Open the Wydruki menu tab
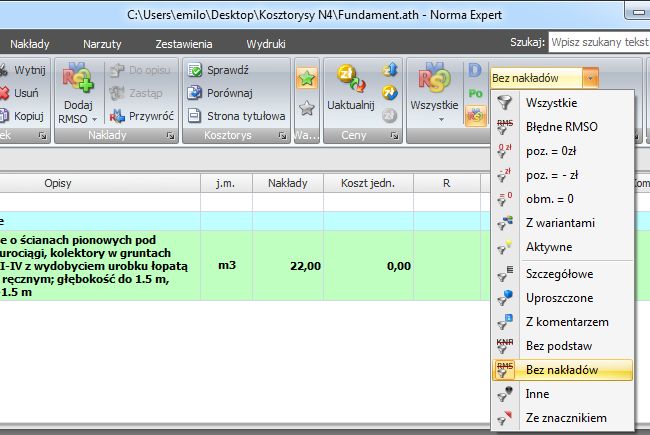This screenshot has height=435, width=650. point(267,44)
